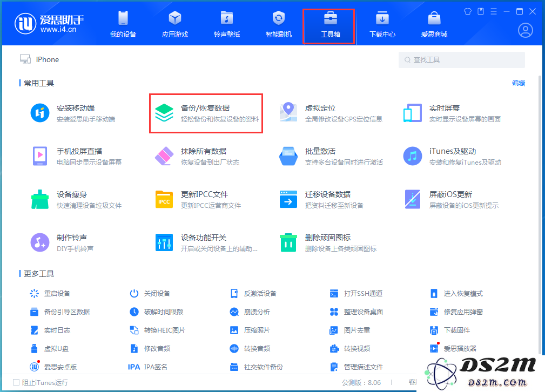Open 备份引导区数据 tool

coord(60,312)
